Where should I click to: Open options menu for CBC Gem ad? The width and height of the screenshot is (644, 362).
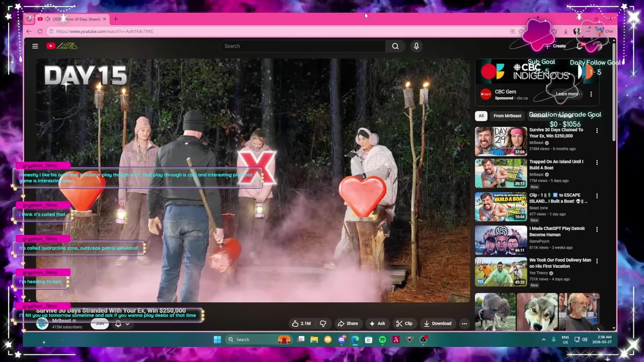pyautogui.click(x=591, y=94)
